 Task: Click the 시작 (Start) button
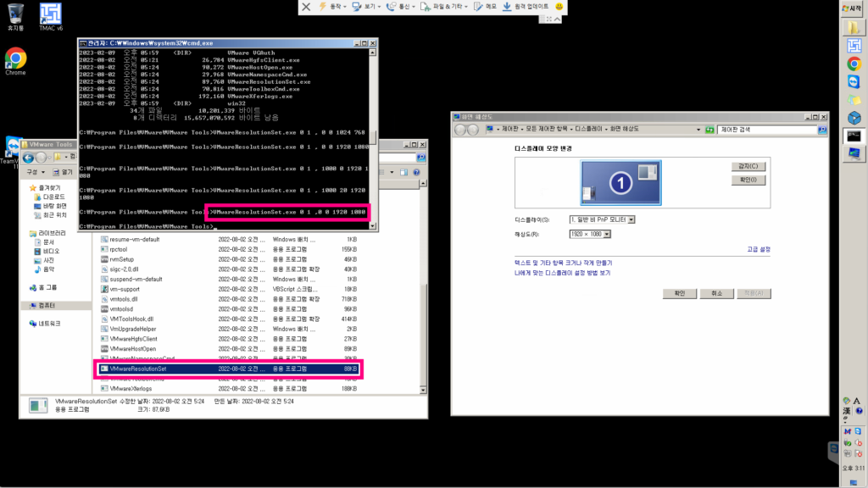pyautogui.click(x=853, y=8)
